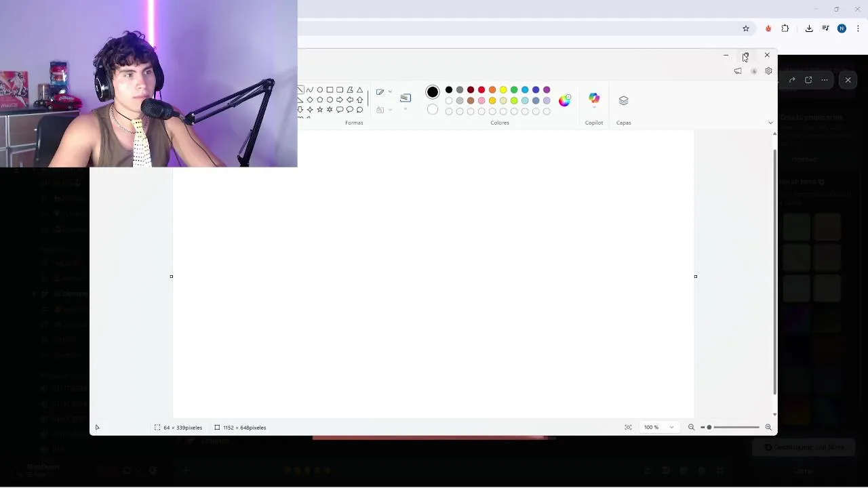
Task: Select the oval shape in Formas
Action: point(319,89)
